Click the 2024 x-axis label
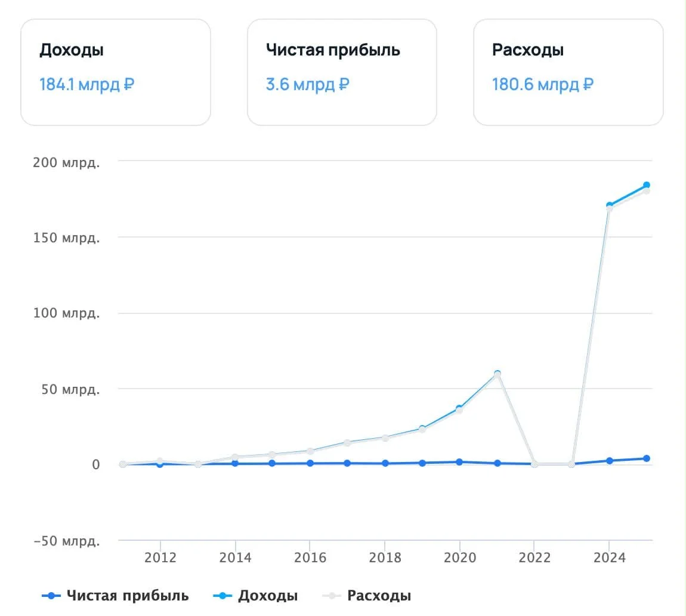686x616 pixels. [x=610, y=558]
